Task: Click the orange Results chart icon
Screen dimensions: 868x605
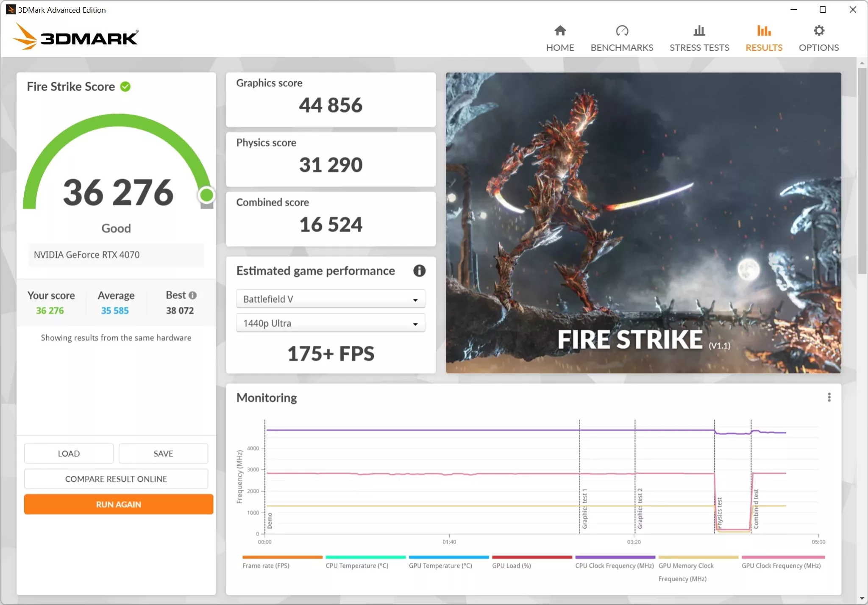Action: coord(763,30)
